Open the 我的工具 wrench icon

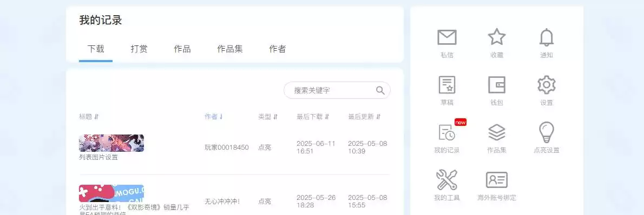(x=447, y=180)
